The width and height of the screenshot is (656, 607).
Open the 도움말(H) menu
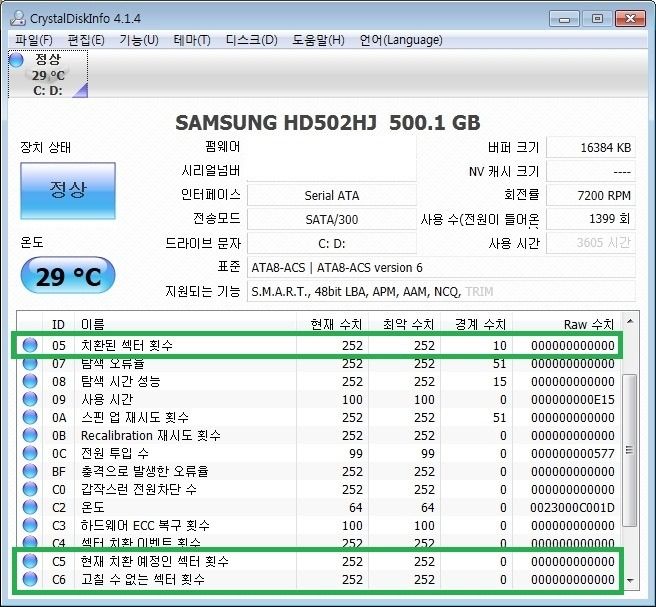pos(318,40)
